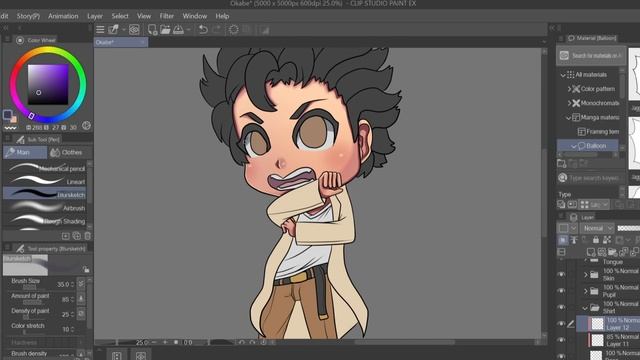Open the material thumbnail size dropdown
The image size is (640, 360).
point(594,204)
